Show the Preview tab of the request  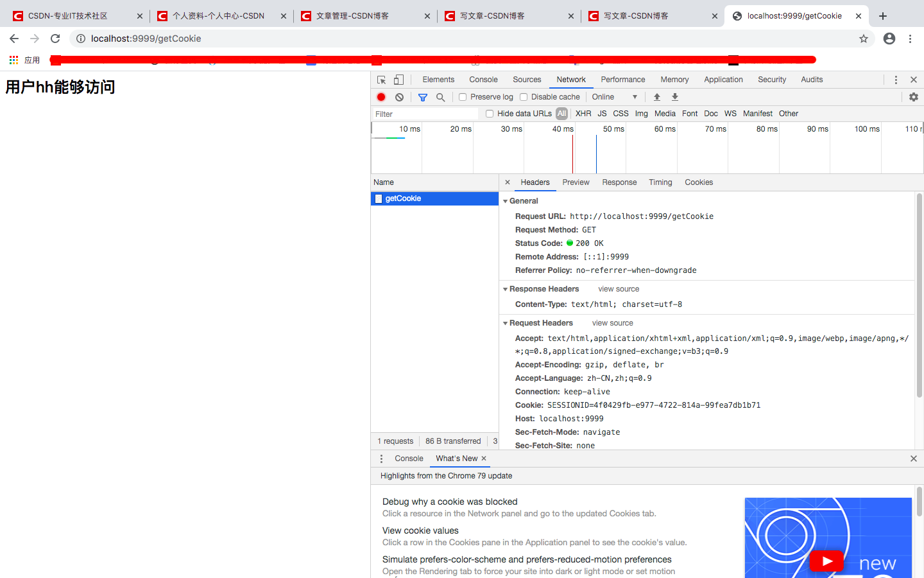tap(576, 182)
